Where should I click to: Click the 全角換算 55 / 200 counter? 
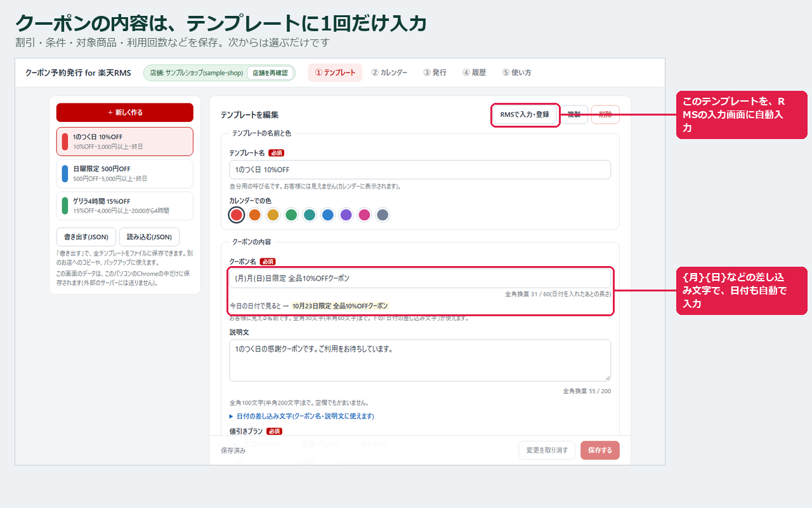[587, 391]
